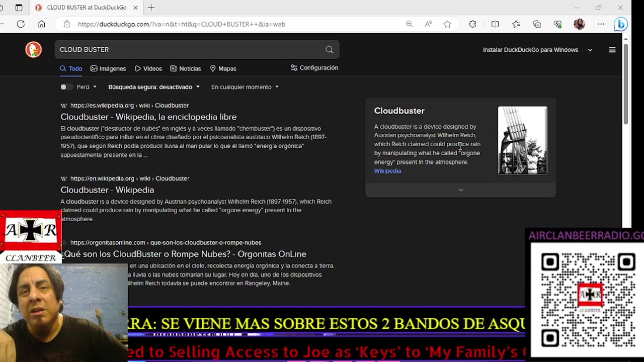Open the Orgonitas OnLine Rompe Nubes result
The width and height of the screenshot is (644, 362).
coord(184,254)
